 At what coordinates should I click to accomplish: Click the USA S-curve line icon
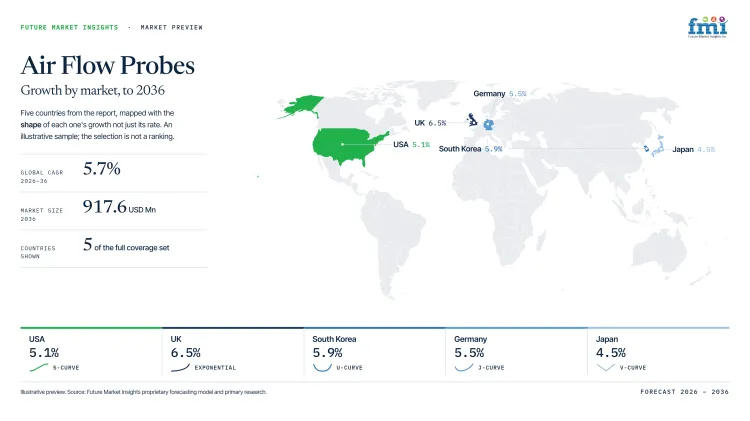pos(39,367)
